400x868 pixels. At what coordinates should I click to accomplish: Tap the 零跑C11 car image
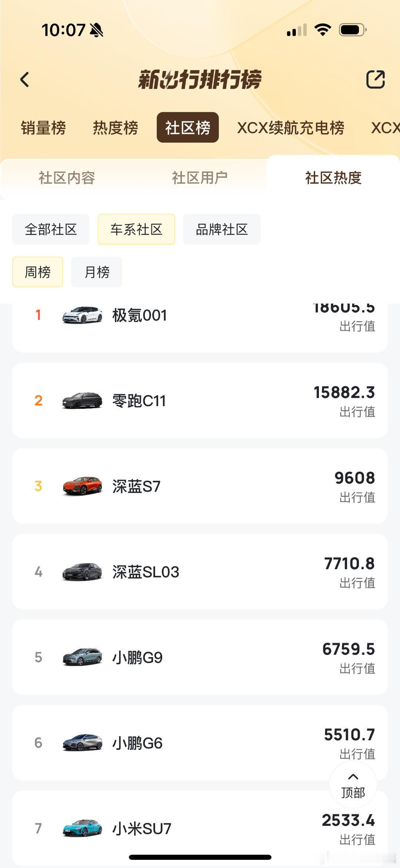[82, 401]
